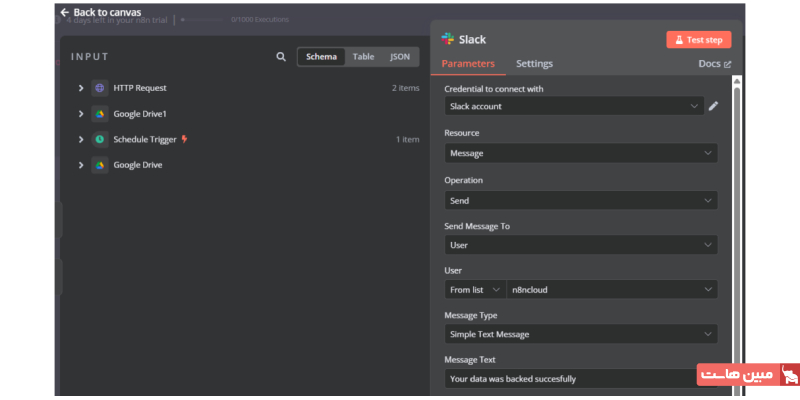Click the HTTP Request globe icon
The width and height of the screenshot is (800, 400).
(x=100, y=88)
